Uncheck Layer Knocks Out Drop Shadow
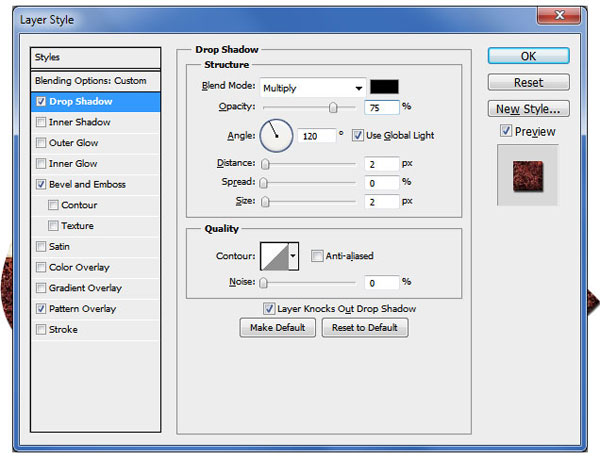 268,309
